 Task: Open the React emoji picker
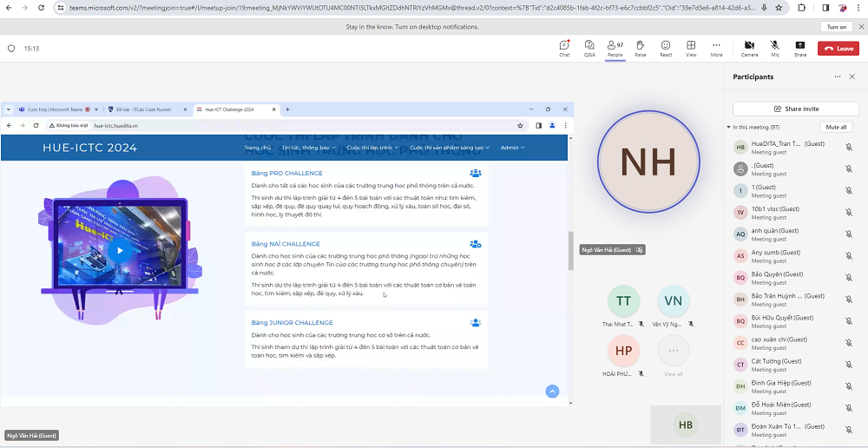[666, 48]
